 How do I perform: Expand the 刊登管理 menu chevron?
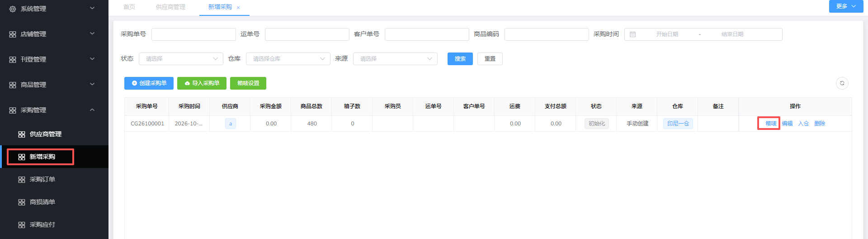pos(92,59)
